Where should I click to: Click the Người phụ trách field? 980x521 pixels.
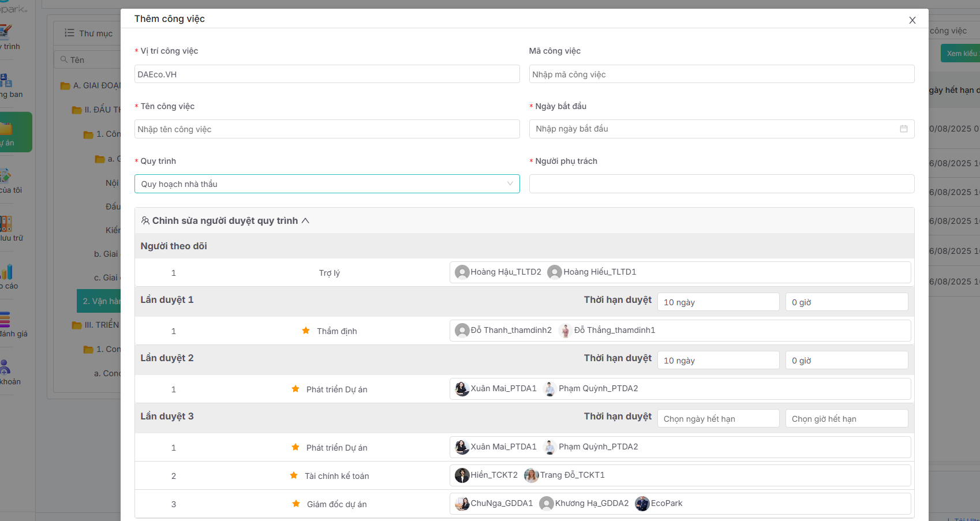point(721,184)
